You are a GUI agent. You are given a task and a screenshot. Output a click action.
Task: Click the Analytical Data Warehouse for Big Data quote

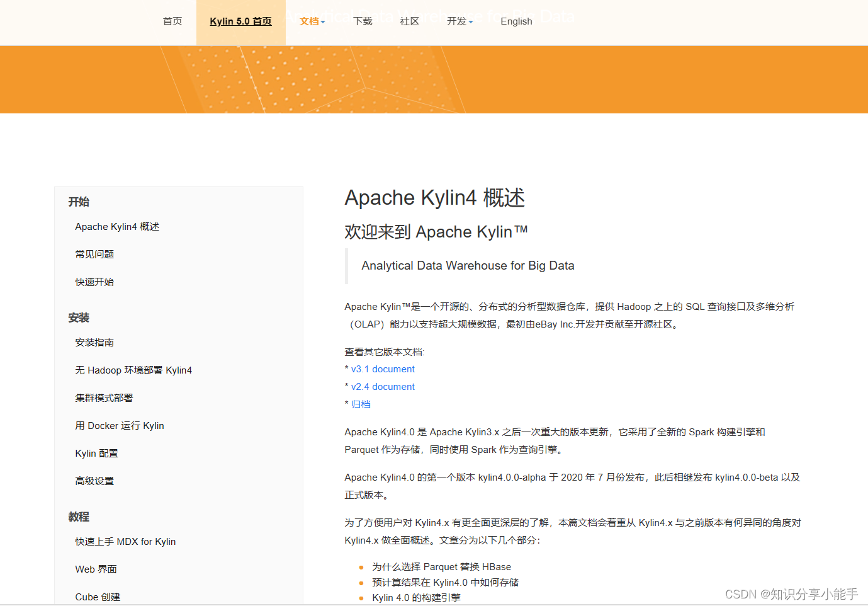pyautogui.click(x=468, y=266)
